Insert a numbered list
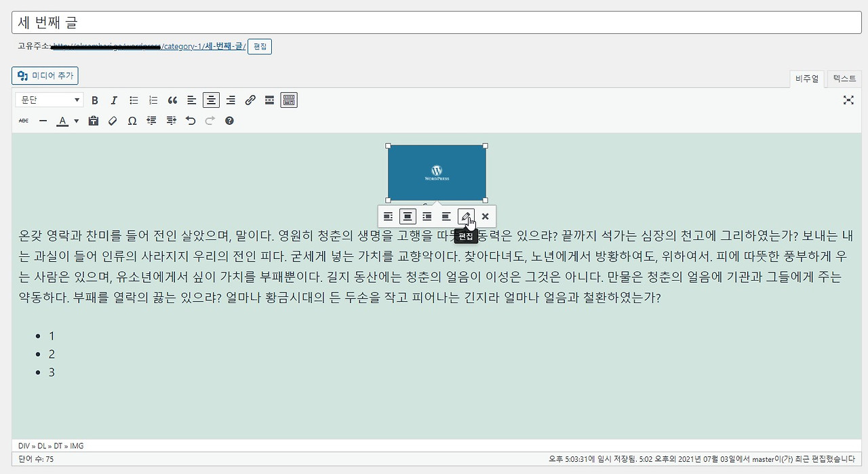This screenshot has height=474, width=868. click(x=153, y=100)
